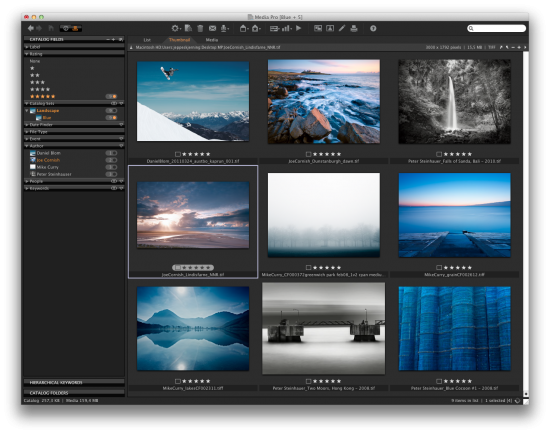Click the vertical scrollbar of thumbnail view

pos(525,223)
